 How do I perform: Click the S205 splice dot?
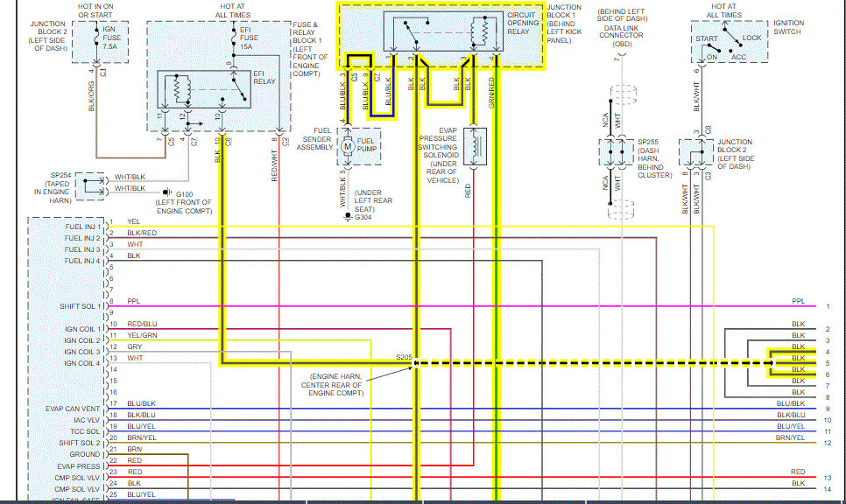pos(416,363)
